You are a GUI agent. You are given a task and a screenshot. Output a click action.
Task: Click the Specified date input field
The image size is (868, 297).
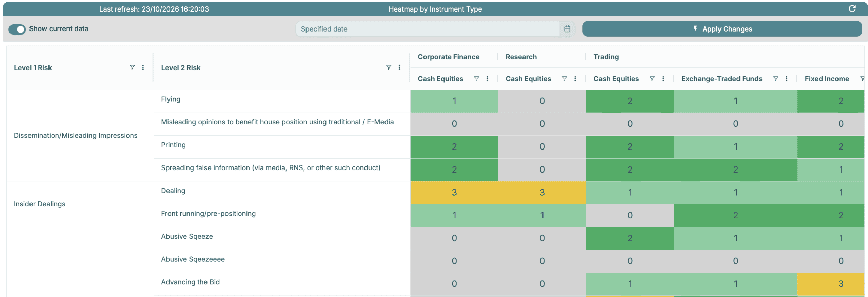427,29
